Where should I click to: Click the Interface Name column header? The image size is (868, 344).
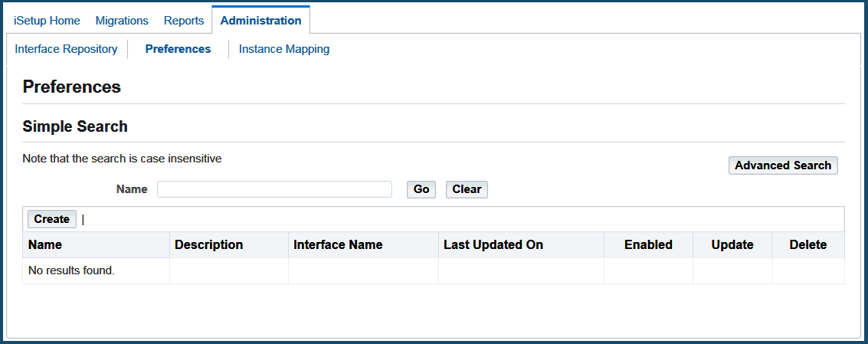tap(338, 245)
